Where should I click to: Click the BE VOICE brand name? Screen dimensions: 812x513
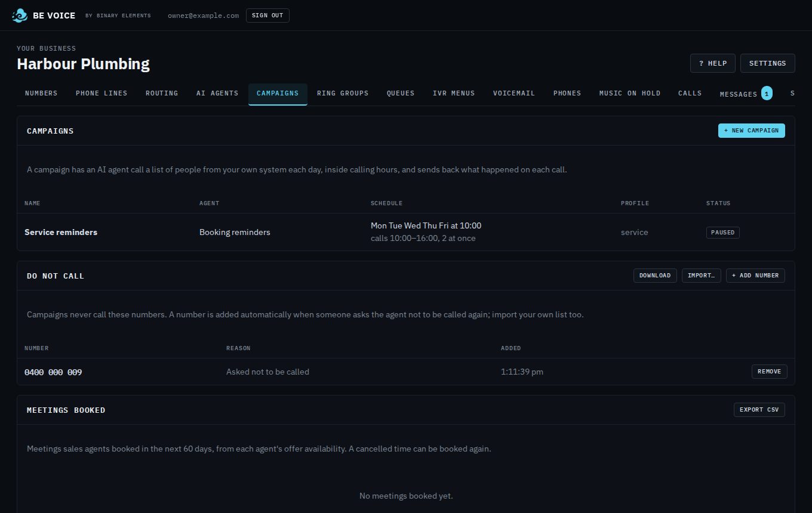point(54,16)
